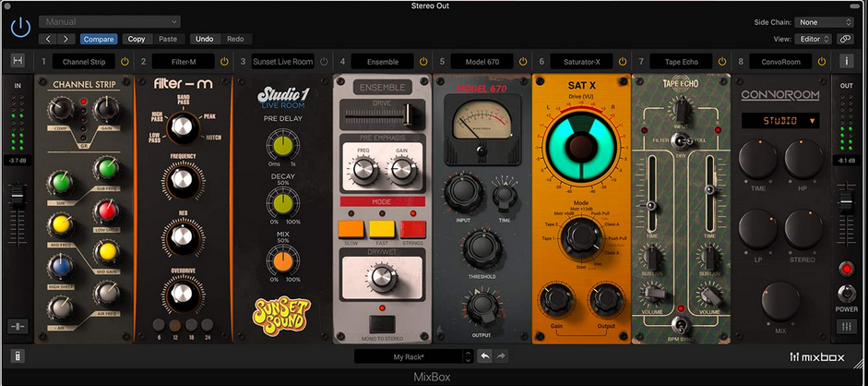Toggle power for Sunset Live Room slot
The width and height of the screenshot is (868, 386).
324,62
